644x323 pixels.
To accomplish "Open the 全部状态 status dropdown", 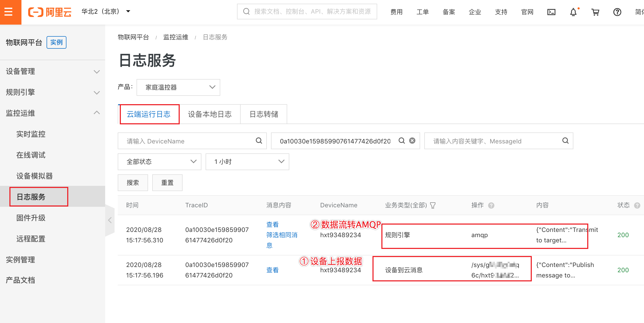I will (x=160, y=162).
